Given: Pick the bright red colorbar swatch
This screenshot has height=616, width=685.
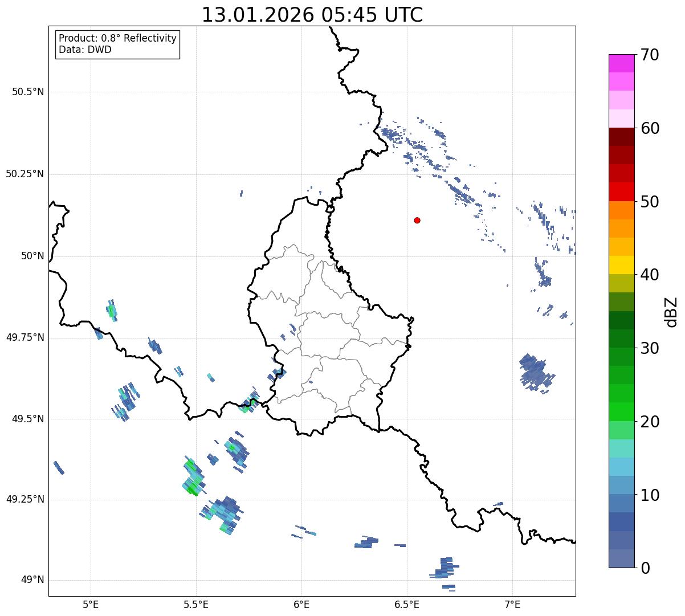Looking at the screenshot, I should [x=621, y=191].
